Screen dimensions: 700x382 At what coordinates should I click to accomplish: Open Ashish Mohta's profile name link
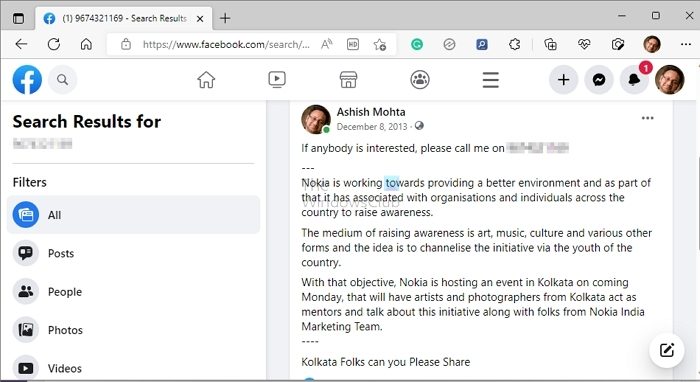click(x=371, y=112)
